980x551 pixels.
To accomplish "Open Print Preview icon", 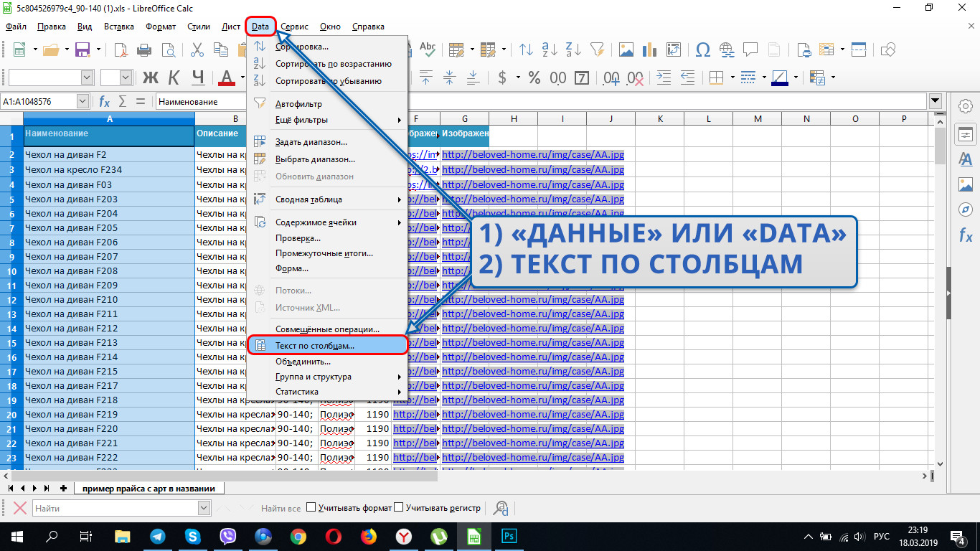I will pyautogui.click(x=169, y=50).
